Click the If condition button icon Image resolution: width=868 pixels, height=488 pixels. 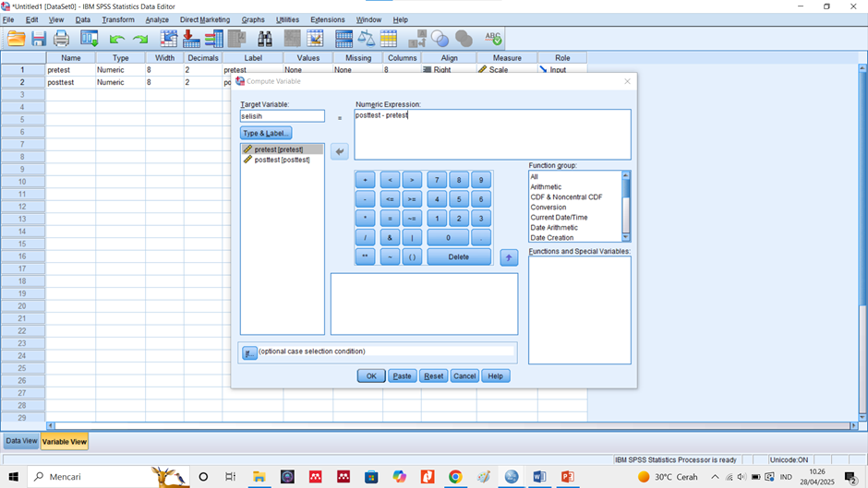[249, 352]
